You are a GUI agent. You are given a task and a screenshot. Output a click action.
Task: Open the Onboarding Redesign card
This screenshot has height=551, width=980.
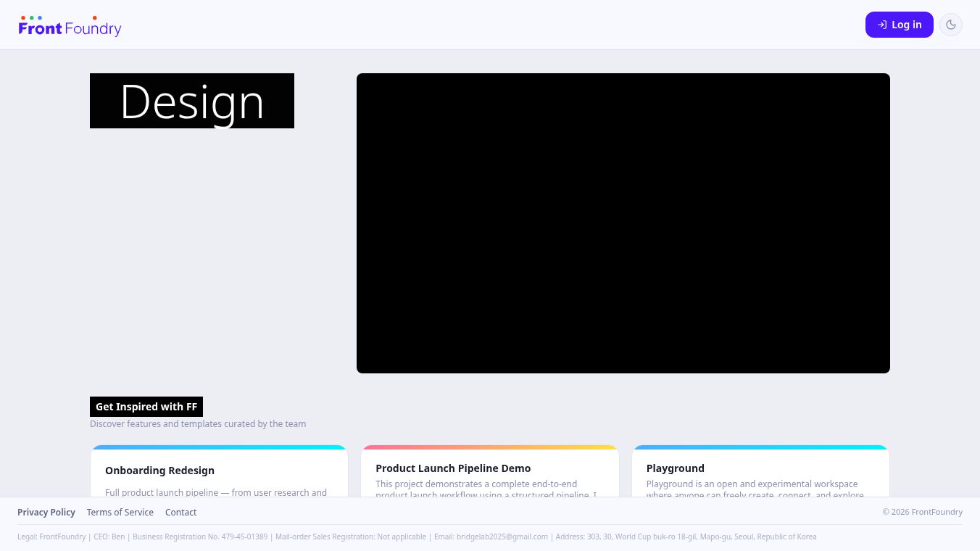[x=219, y=471]
